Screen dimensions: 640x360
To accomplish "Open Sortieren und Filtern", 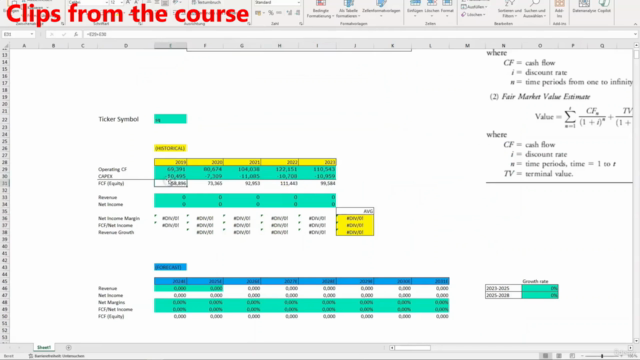I will (509, 9).
